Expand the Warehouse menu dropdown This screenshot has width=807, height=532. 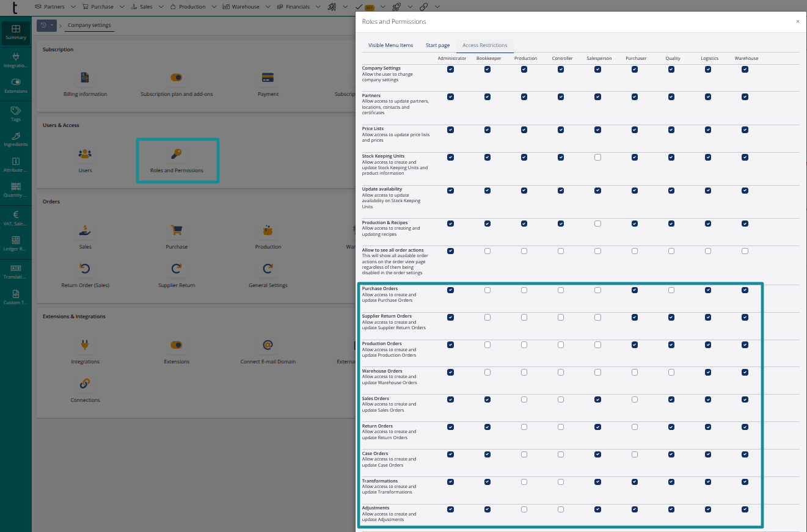pos(269,7)
